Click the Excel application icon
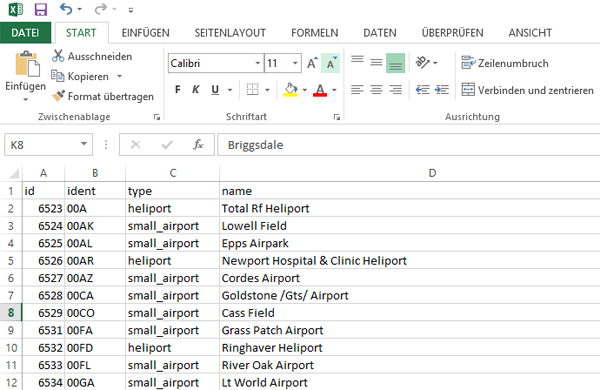The height and width of the screenshot is (390, 600). (x=16, y=9)
